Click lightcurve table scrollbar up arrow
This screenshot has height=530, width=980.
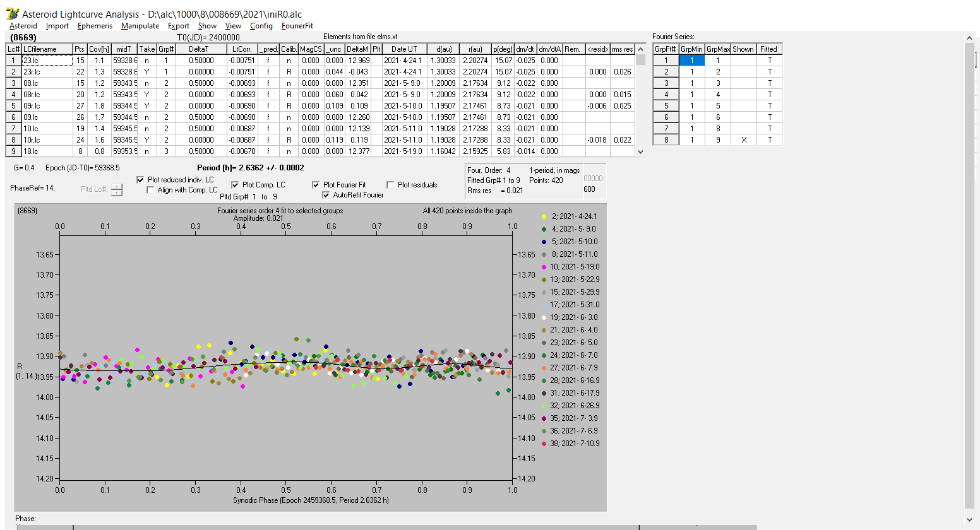(641, 49)
